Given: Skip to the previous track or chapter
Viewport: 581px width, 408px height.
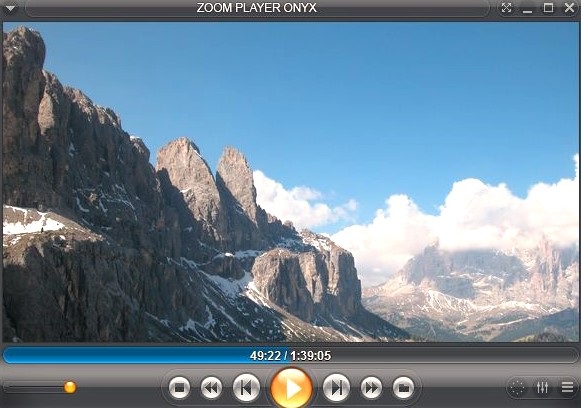Looking at the screenshot, I should 246,388.
